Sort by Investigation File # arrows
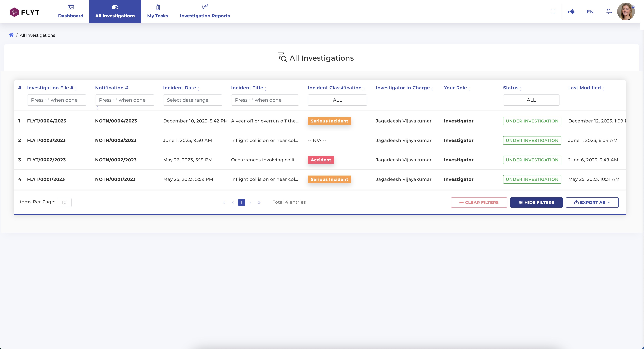The image size is (644, 349). tap(76, 88)
